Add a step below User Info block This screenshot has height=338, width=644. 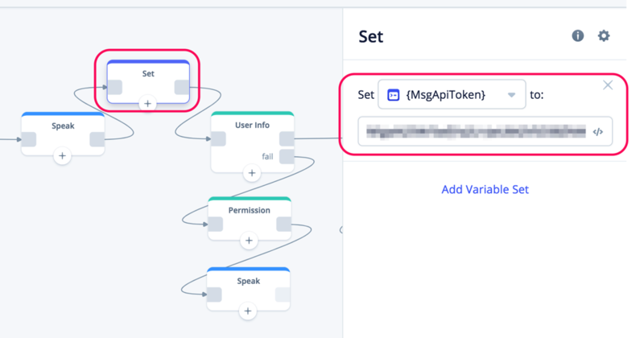coord(252,173)
